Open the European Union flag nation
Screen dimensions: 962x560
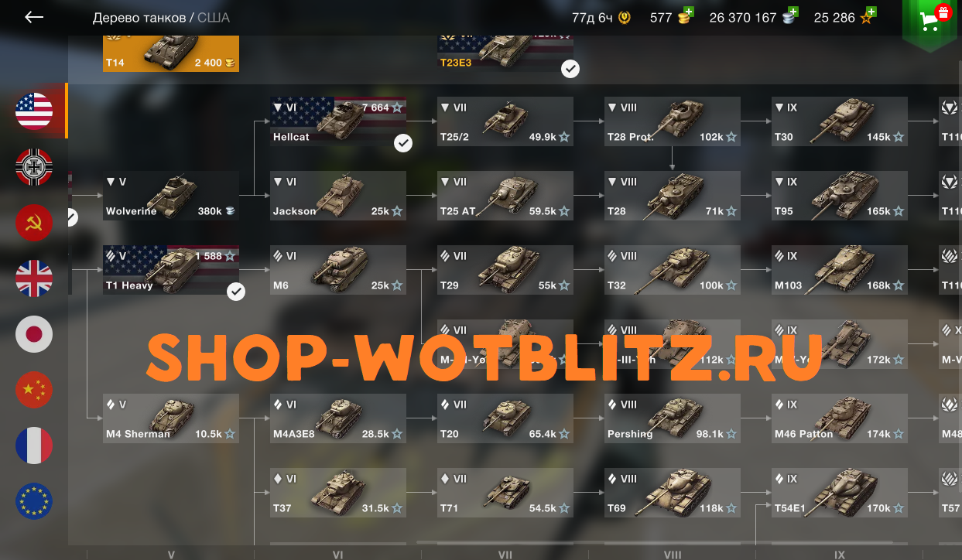pyautogui.click(x=34, y=501)
